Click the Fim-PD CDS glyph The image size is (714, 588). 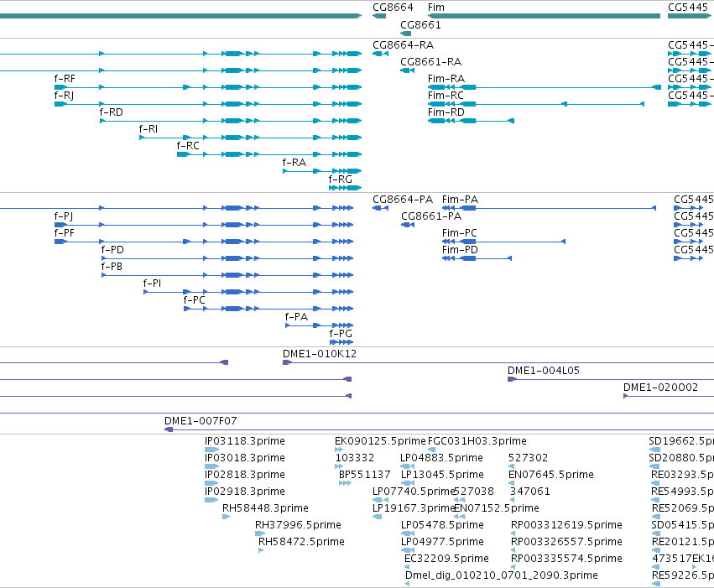pyautogui.click(x=477, y=258)
